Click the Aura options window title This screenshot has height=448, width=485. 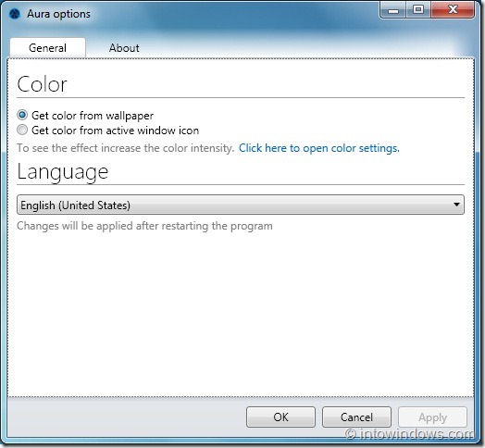[x=58, y=14]
